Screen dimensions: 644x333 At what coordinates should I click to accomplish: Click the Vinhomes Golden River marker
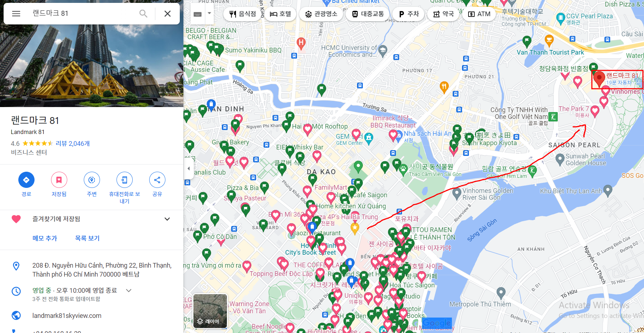(x=457, y=194)
